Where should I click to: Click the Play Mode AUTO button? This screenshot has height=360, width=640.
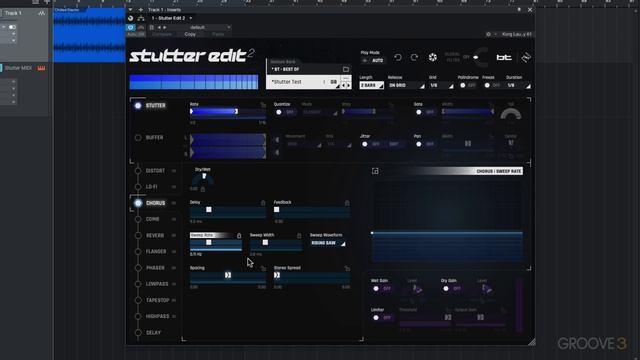tap(373, 60)
